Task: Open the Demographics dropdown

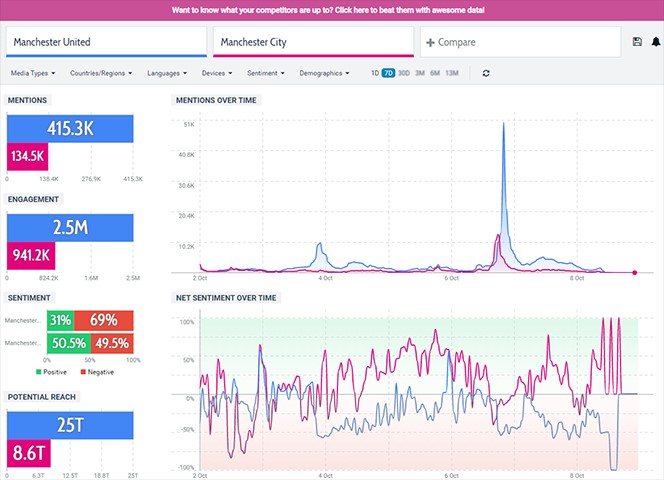Action: [x=324, y=73]
